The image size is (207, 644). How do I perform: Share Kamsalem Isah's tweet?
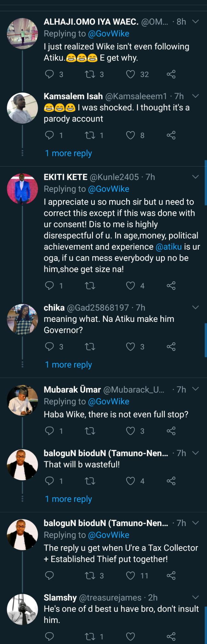pyautogui.click(x=171, y=135)
